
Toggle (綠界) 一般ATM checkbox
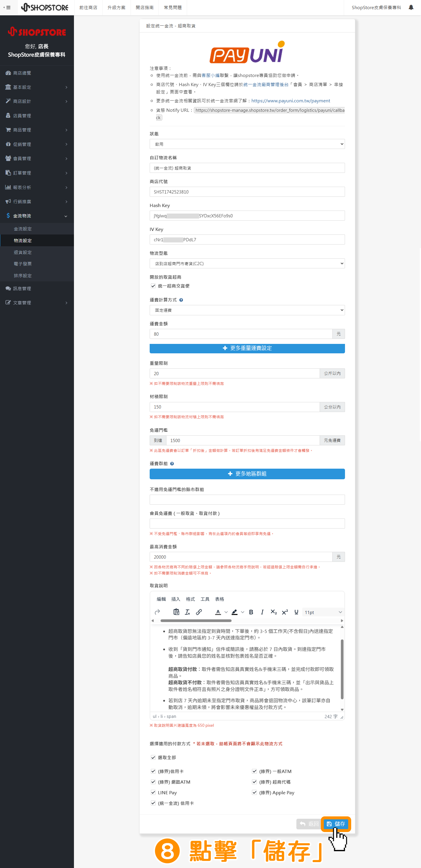tap(255, 771)
